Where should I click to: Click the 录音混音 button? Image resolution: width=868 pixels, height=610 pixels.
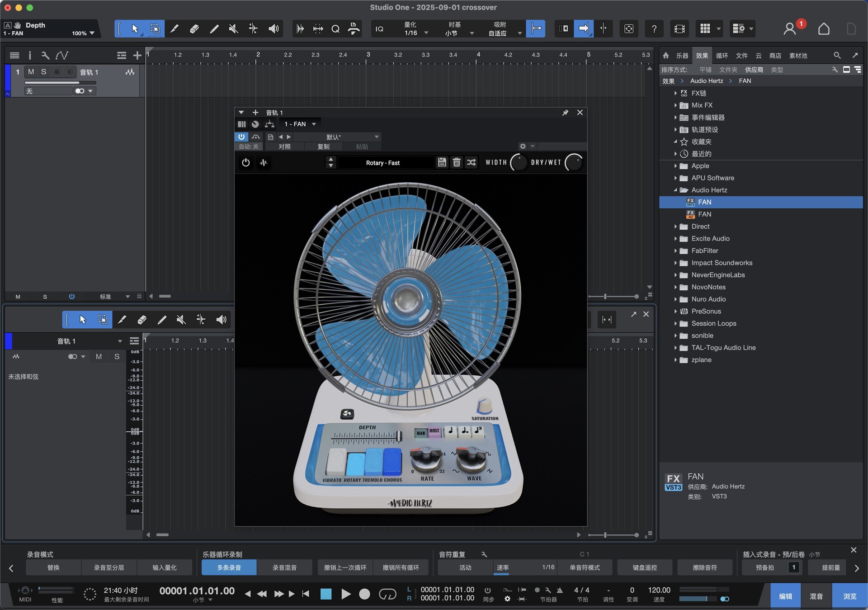point(284,567)
